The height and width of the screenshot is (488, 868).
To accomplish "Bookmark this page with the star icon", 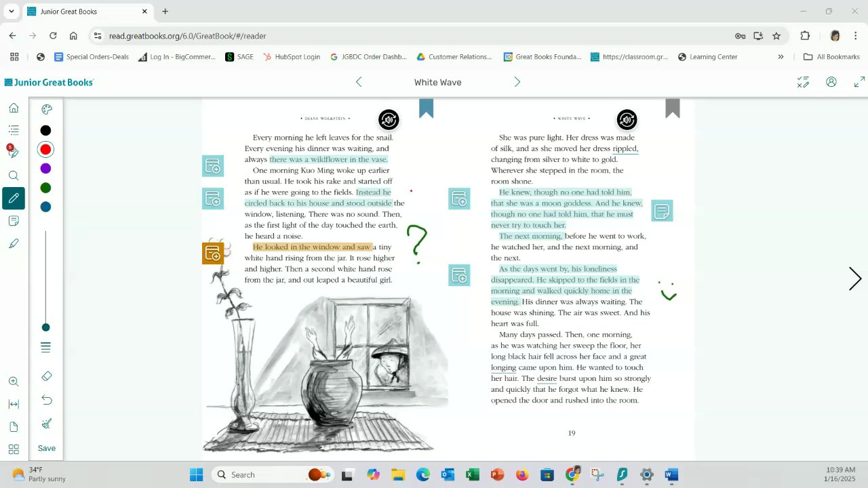I will [776, 36].
